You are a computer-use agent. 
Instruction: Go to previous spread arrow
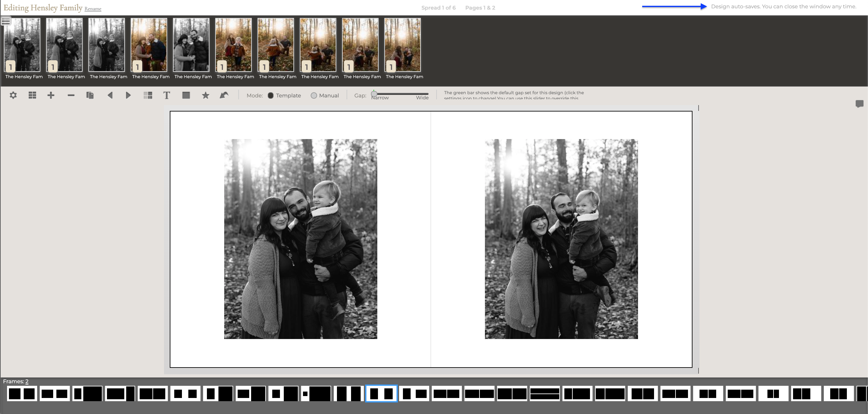(110, 95)
